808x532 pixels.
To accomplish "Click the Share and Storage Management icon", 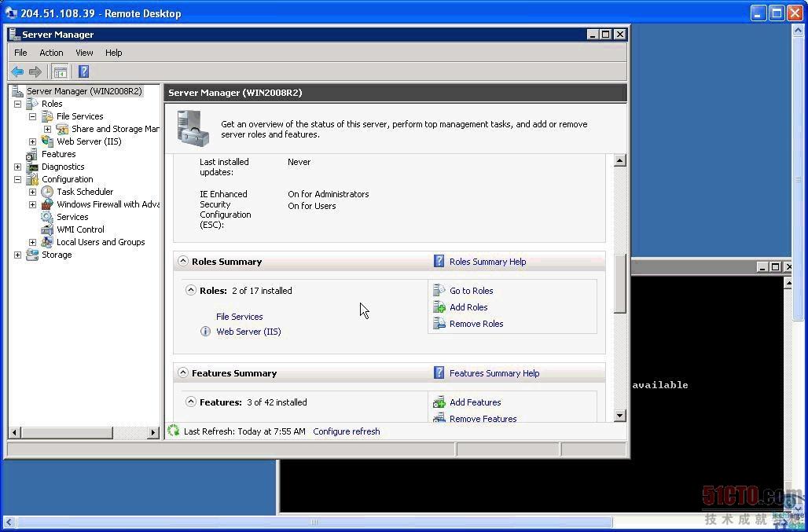I will [62, 129].
